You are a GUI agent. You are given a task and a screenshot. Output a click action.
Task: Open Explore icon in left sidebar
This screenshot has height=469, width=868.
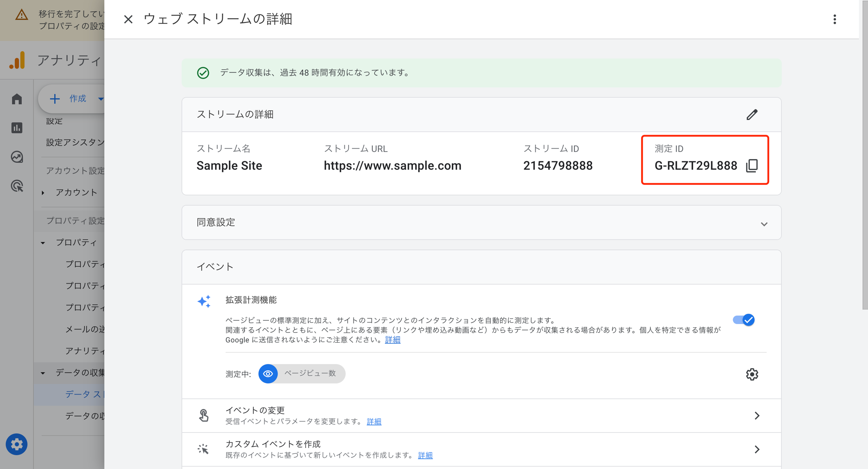[x=17, y=157]
